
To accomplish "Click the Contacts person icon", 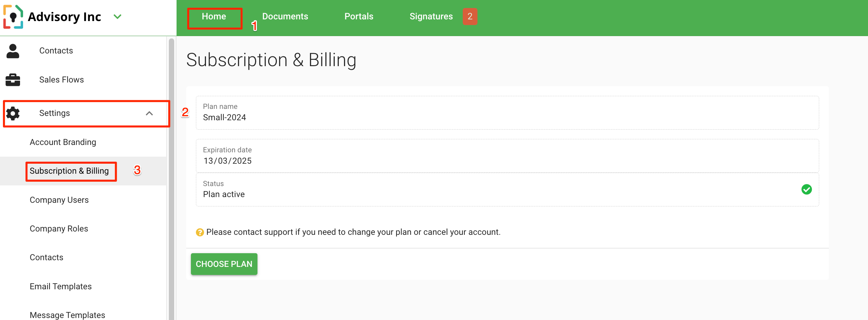I will (13, 51).
